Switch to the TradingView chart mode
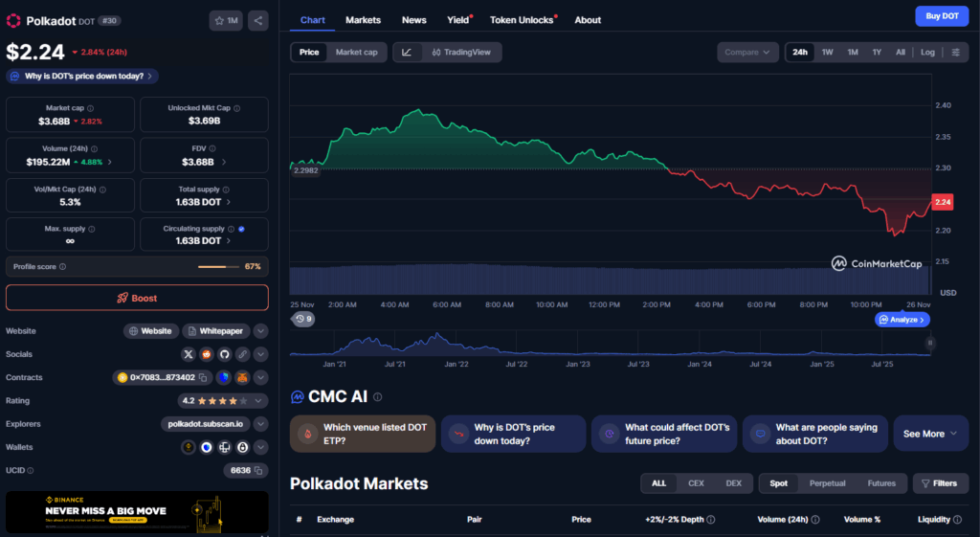Viewport: 980px width, 537px height. coord(460,53)
